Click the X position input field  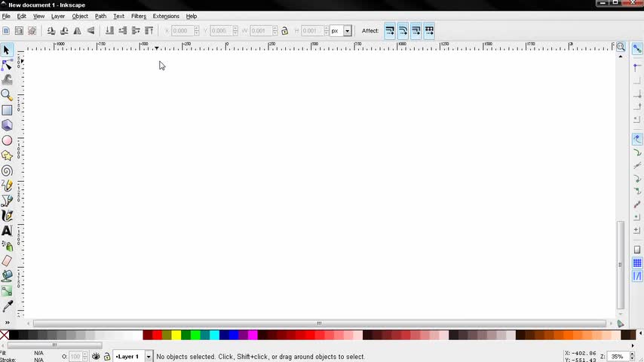pyautogui.click(x=182, y=31)
